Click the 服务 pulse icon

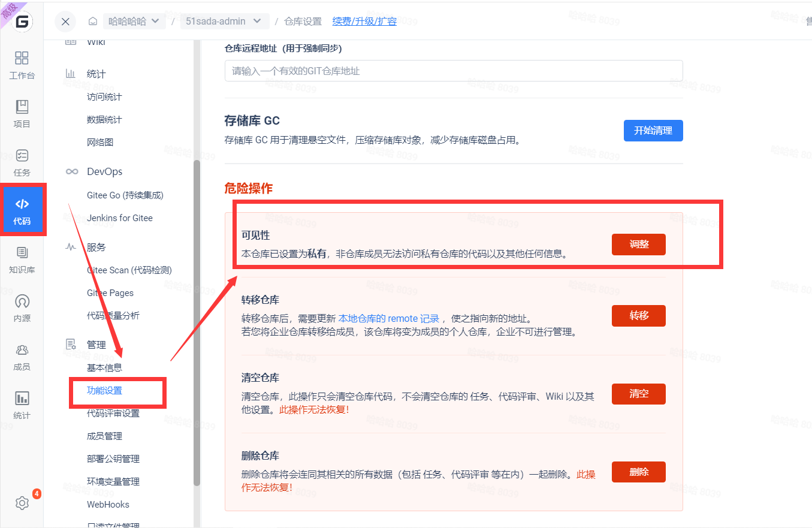click(x=71, y=247)
